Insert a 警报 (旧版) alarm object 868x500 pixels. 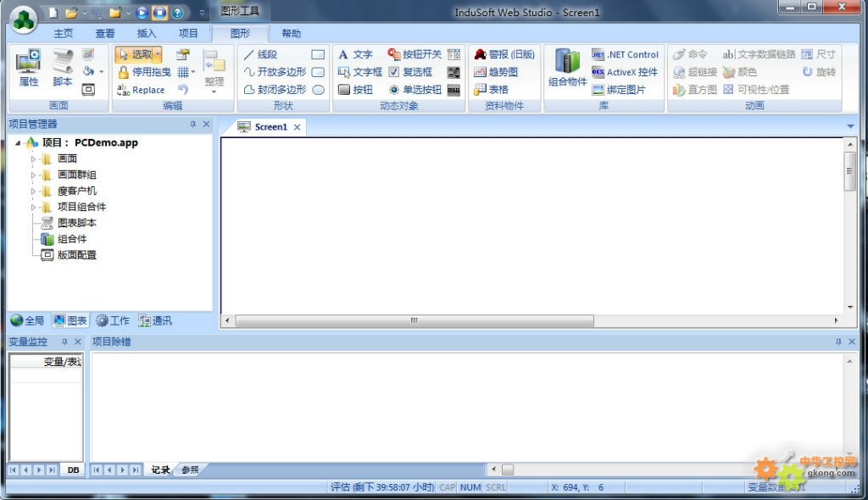[x=504, y=54]
